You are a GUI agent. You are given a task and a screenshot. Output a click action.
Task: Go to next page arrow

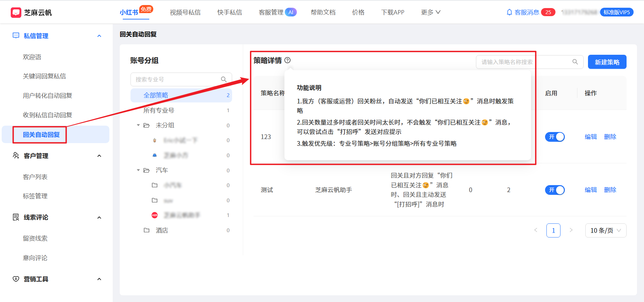571,230
